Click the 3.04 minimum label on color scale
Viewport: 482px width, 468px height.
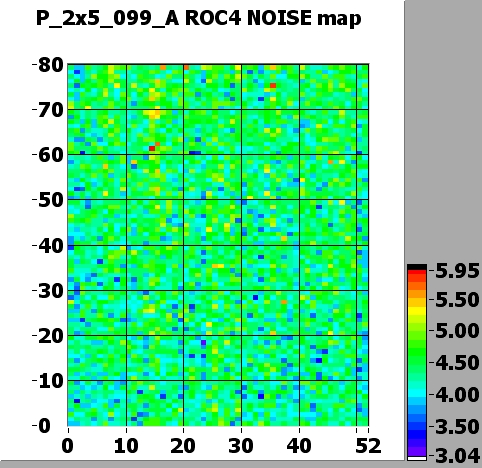pos(457,456)
